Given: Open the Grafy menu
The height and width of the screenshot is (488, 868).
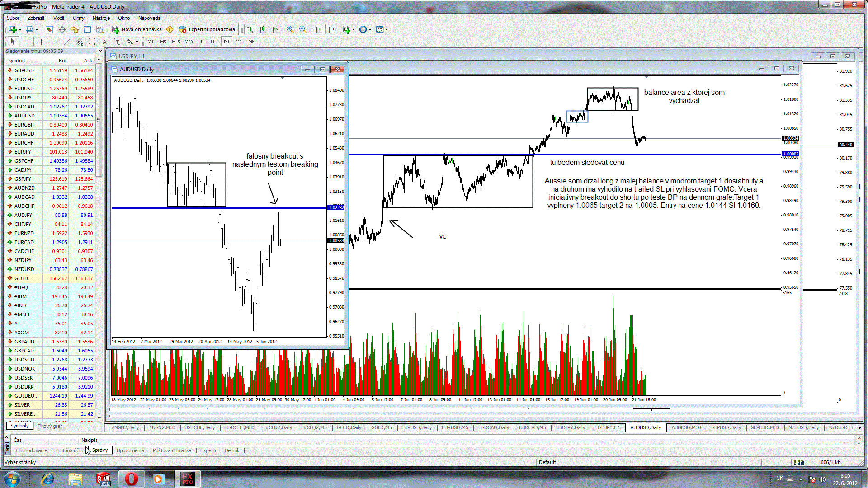Looking at the screenshot, I should coord(78,18).
